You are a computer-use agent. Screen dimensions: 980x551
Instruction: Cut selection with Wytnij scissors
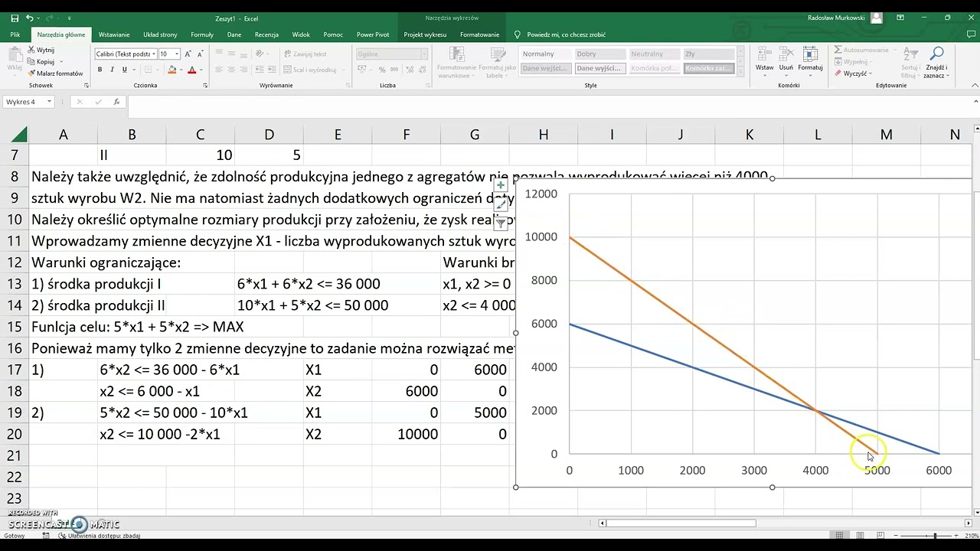tap(41, 50)
